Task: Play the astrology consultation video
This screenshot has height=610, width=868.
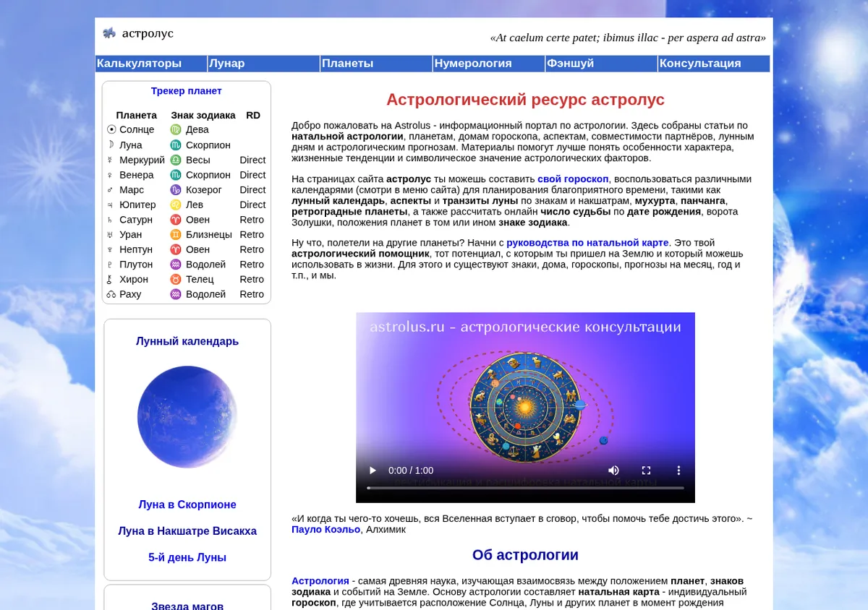Action: coord(373,471)
